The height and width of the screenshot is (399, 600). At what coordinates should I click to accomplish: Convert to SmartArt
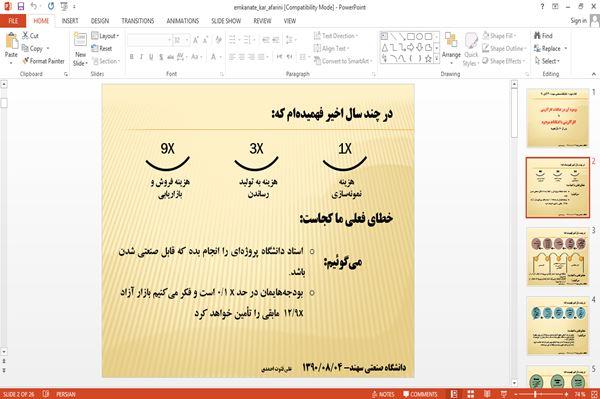click(x=343, y=61)
